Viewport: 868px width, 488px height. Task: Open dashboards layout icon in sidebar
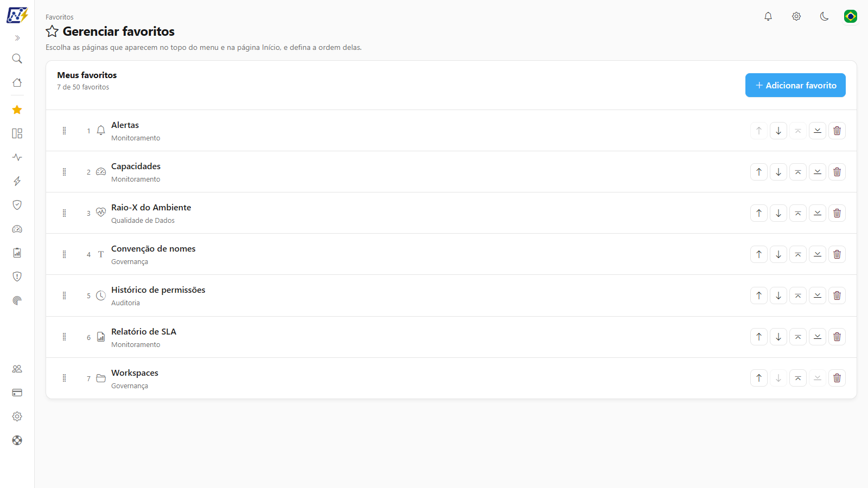[x=17, y=133]
